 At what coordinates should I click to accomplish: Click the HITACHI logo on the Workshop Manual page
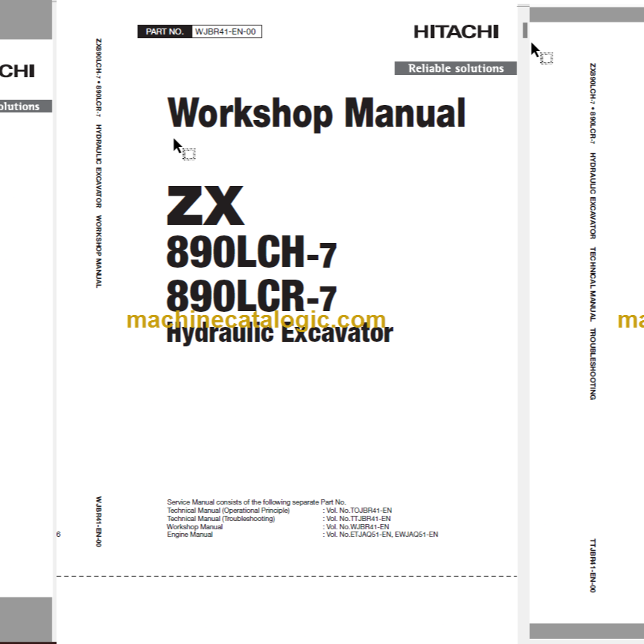pyautogui.click(x=456, y=31)
